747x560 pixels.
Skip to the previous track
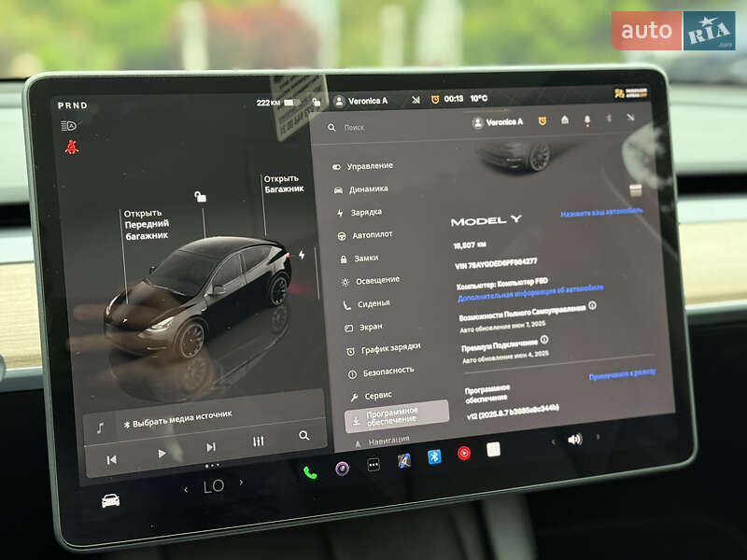tap(111, 459)
